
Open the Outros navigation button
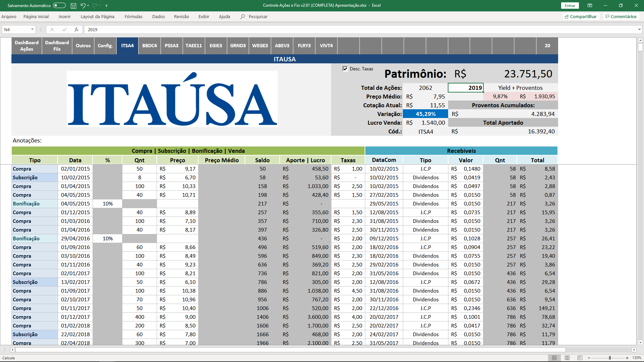(x=83, y=46)
